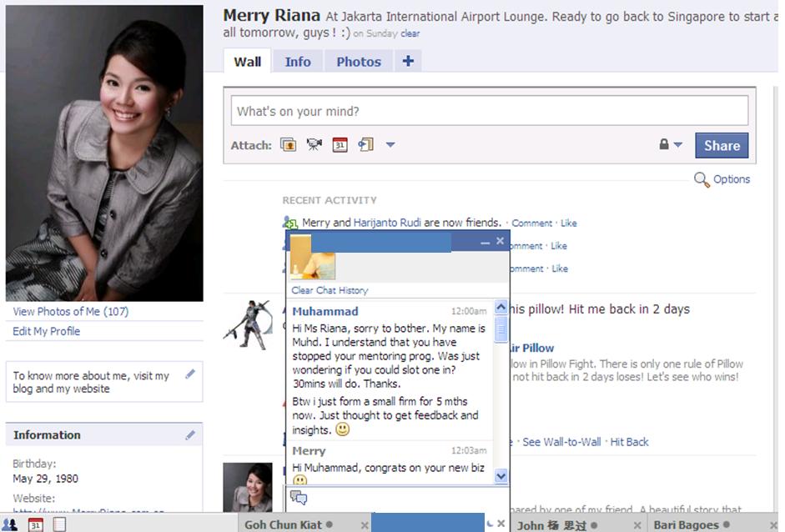Click the birthday text May 29, 1980
Image resolution: width=785 pixels, height=532 pixels.
pos(46,479)
